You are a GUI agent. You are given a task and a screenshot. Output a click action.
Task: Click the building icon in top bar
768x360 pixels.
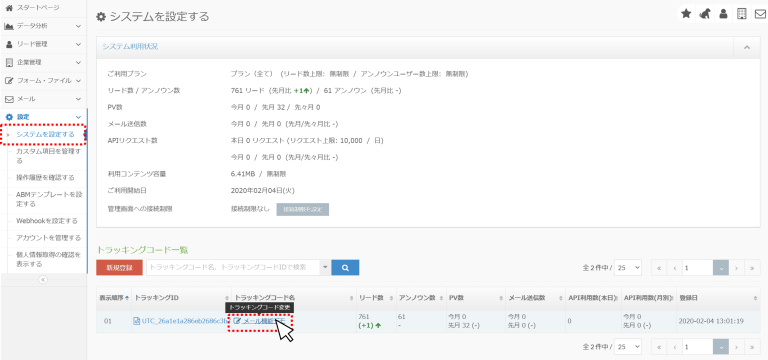pos(742,14)
